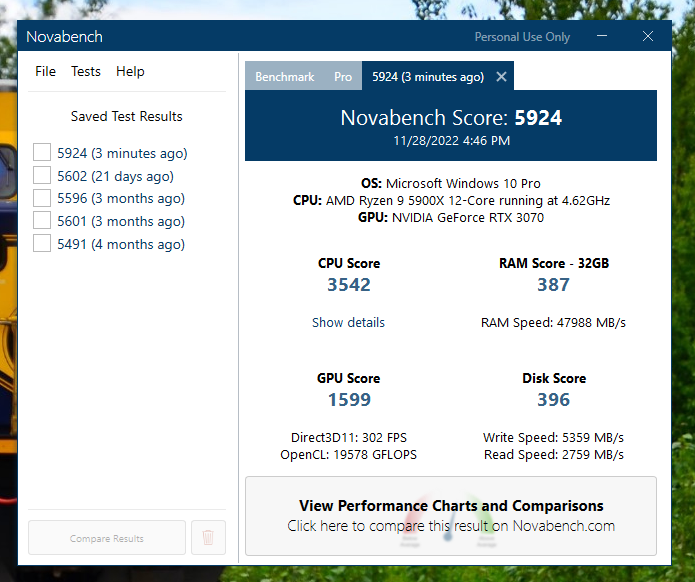This screenshot has width=695, height=582.
Task: Click the GPU: NVIDIA GeForce RTX 3070 line
Action: (451, 218)
